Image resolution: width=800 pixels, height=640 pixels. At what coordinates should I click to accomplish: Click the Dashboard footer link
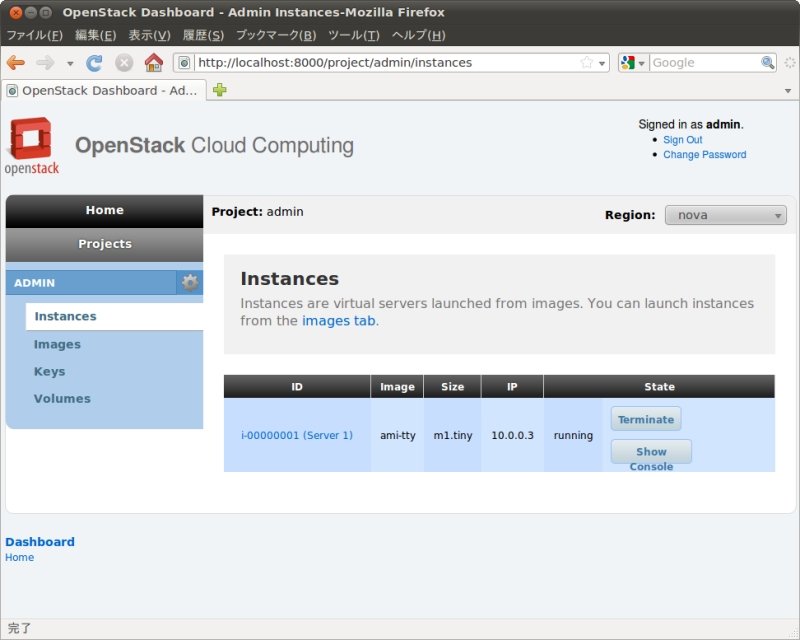click(x=40, y=542)
